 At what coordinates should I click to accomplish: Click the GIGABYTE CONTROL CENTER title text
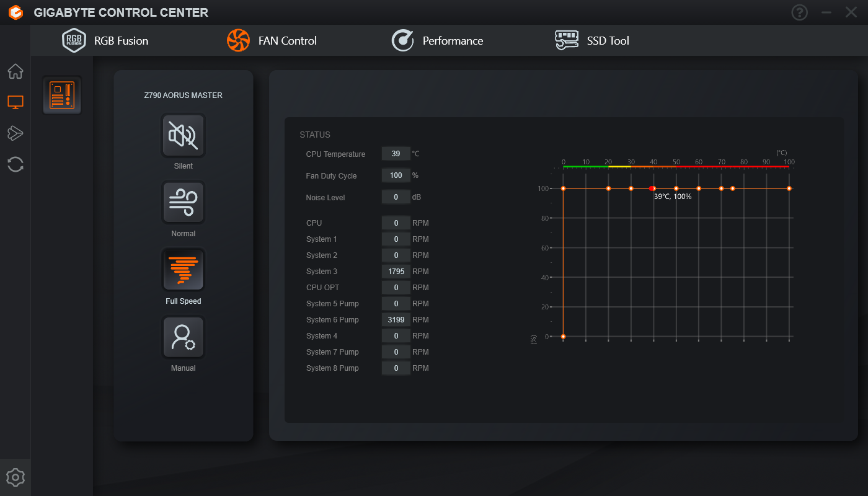click(x=121, y=12)
